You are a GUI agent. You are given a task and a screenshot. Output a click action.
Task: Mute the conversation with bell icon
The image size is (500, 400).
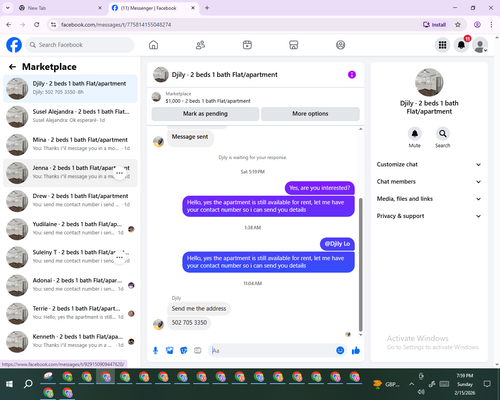click(x=415, y=134)
